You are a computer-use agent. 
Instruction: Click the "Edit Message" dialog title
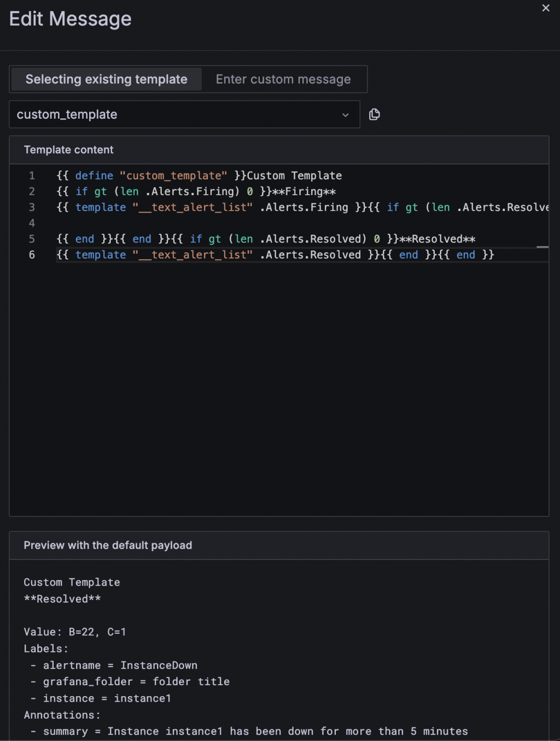coord(71,19)
